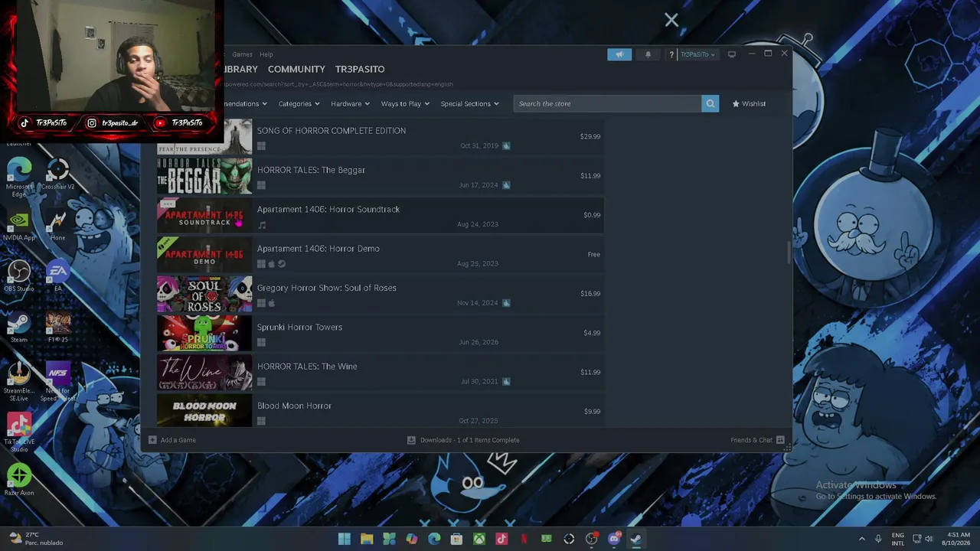The width and height of the screenshot is (980, 551).
Task: Go to the COMMUNITY tab
Action: (296, 69)
